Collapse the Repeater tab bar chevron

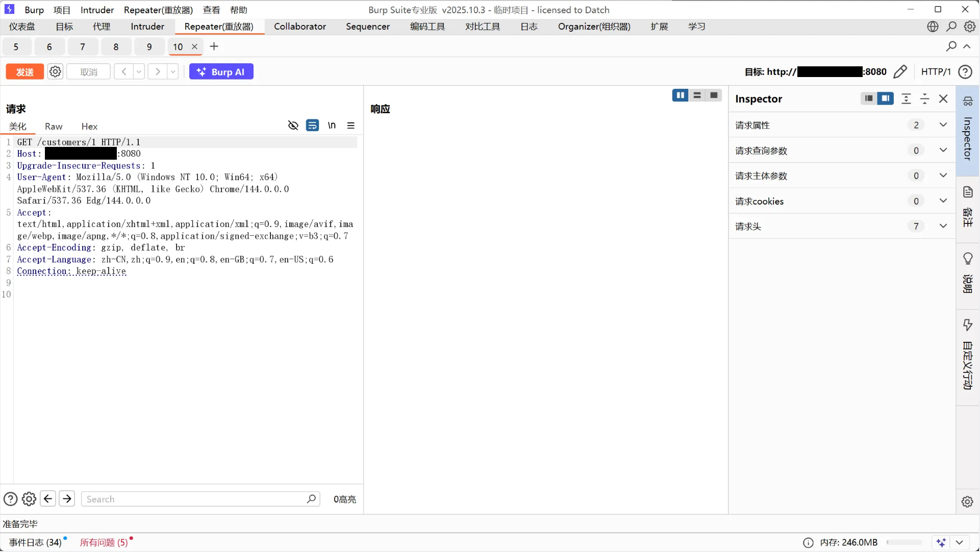967,46
